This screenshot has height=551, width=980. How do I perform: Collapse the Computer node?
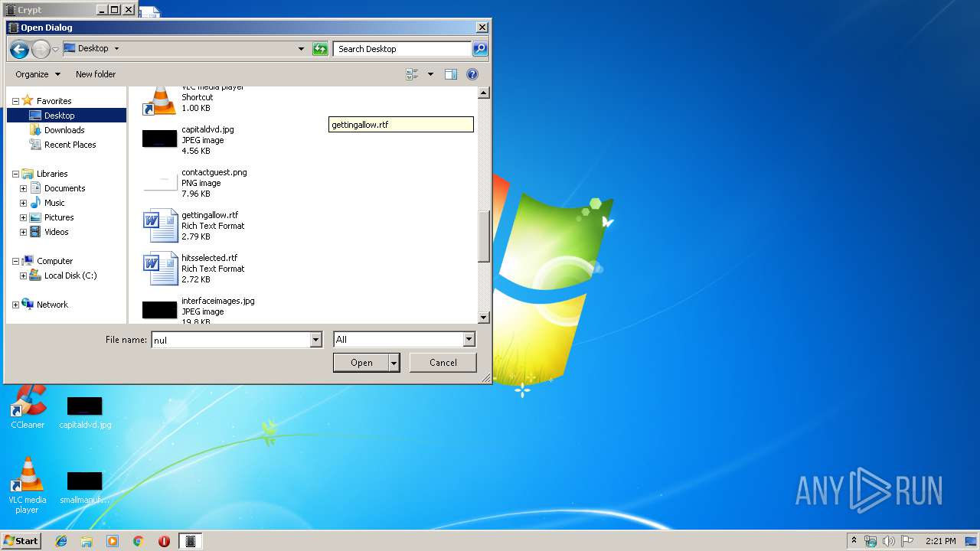point(15,261)
